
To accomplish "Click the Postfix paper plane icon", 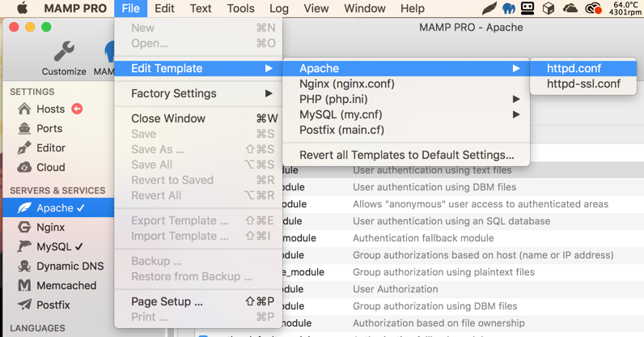I will point(24,305).
